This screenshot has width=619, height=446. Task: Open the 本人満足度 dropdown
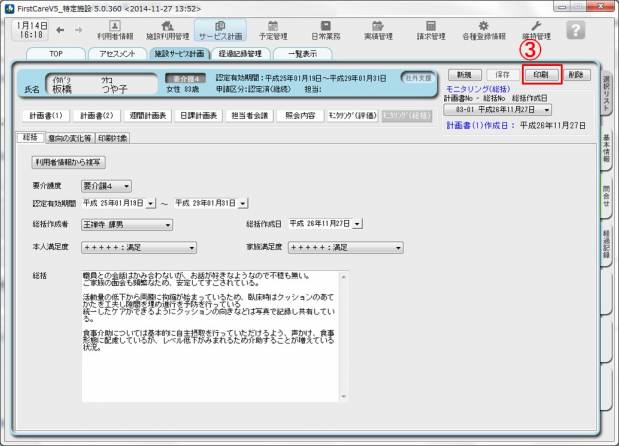[139, 248]
